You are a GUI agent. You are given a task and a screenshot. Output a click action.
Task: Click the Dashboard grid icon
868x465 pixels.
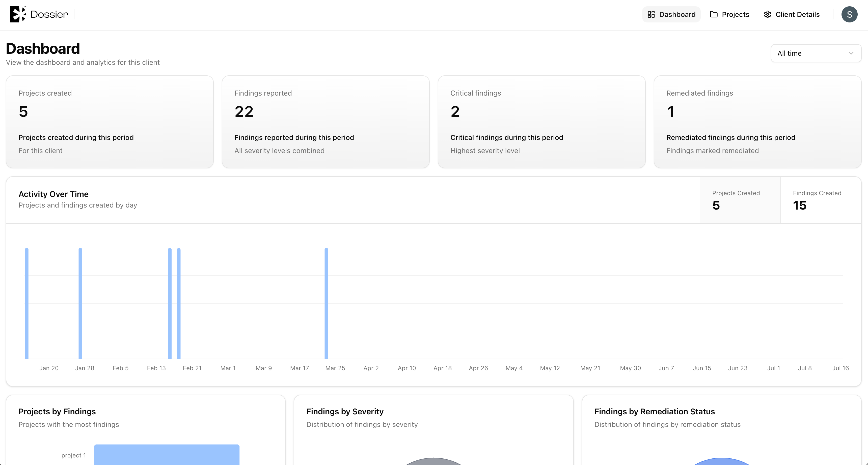[x=651, y=14]
